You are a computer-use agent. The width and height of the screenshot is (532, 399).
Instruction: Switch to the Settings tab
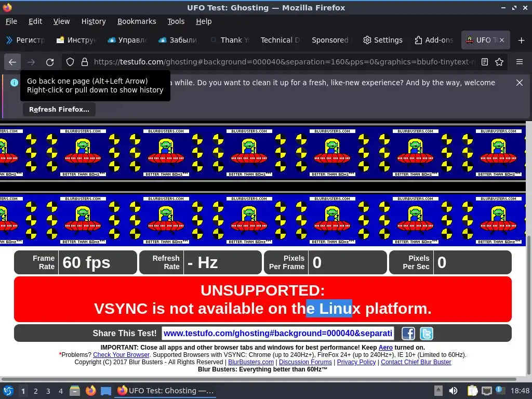(383, 40)
